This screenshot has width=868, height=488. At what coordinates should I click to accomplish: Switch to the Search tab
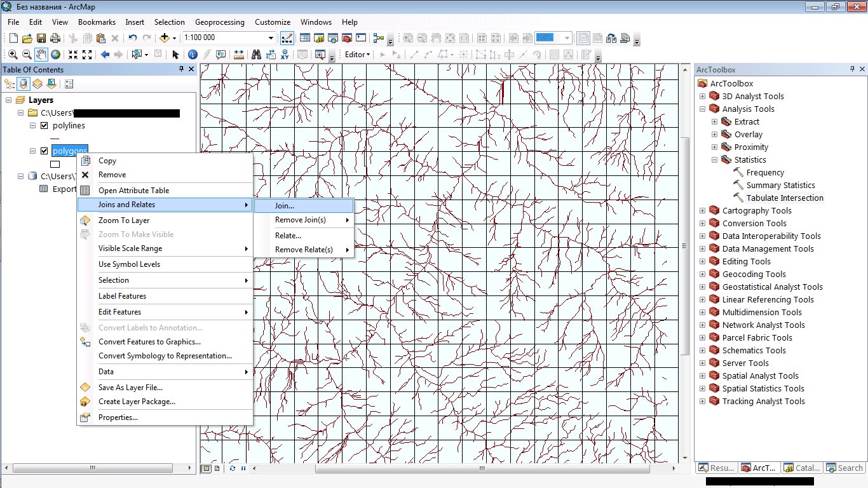[x=844, y=468]
